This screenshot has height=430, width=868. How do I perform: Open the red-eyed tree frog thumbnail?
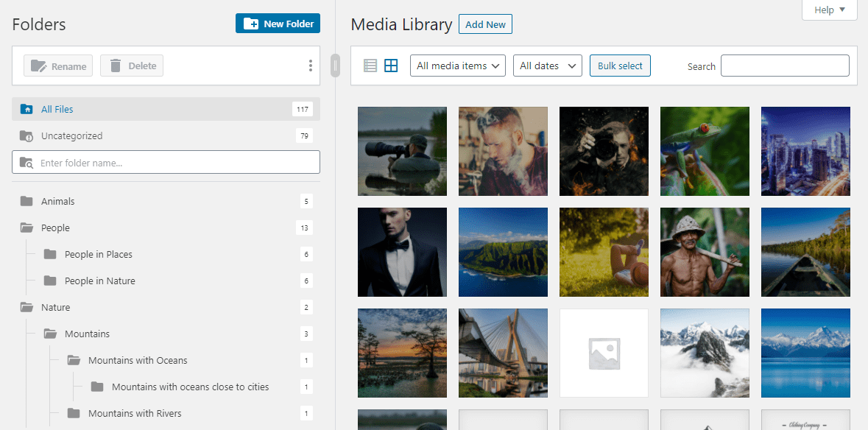pyautogui.click(x=705, y=151)
